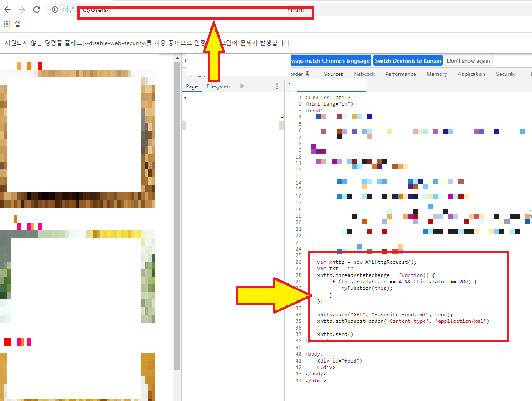
Task: Click the page scrollbar up arrow
Action: tap(177, 58)
